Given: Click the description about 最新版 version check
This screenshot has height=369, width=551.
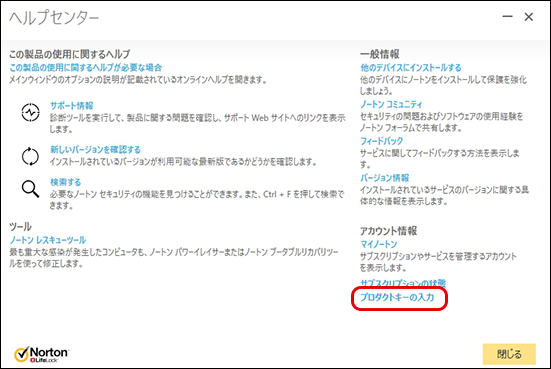Looking at the screenshot, I should [183, 162].
